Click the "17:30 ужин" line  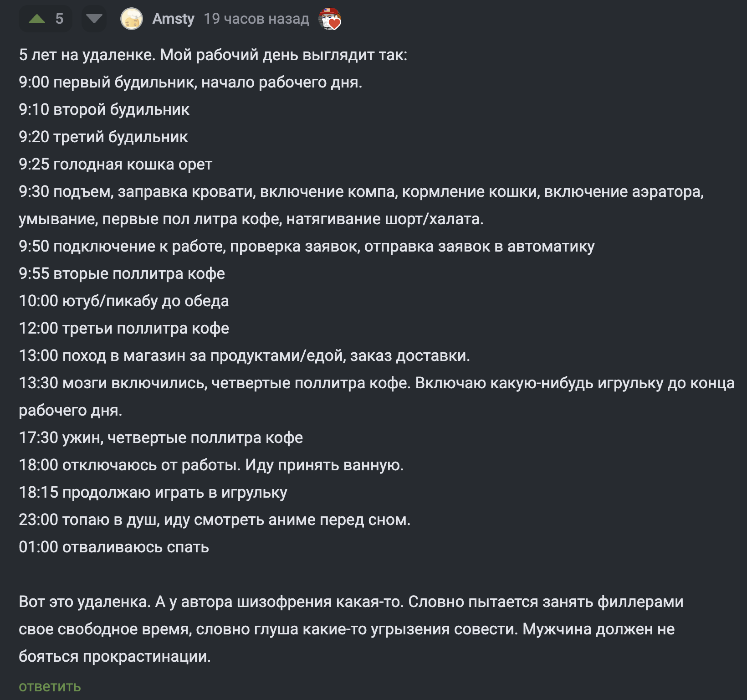coord(160,438)
